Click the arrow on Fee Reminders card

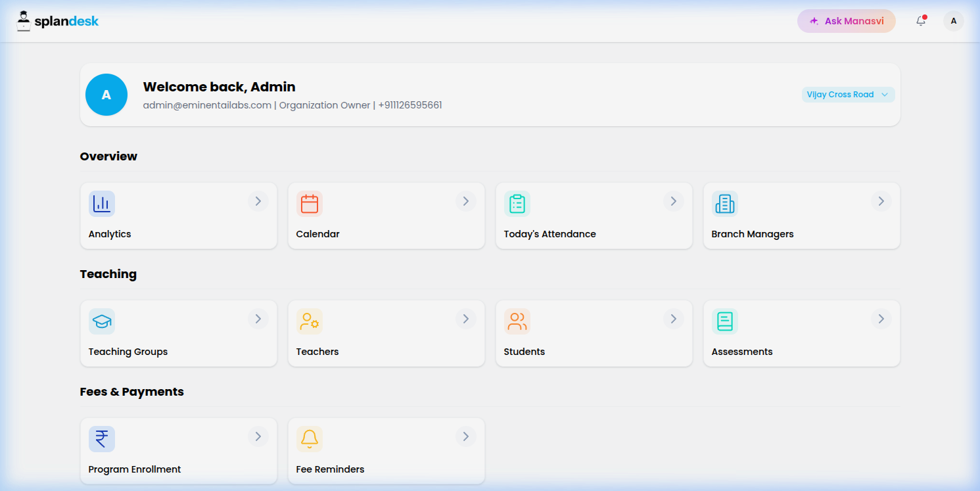[x=466, y=436]
